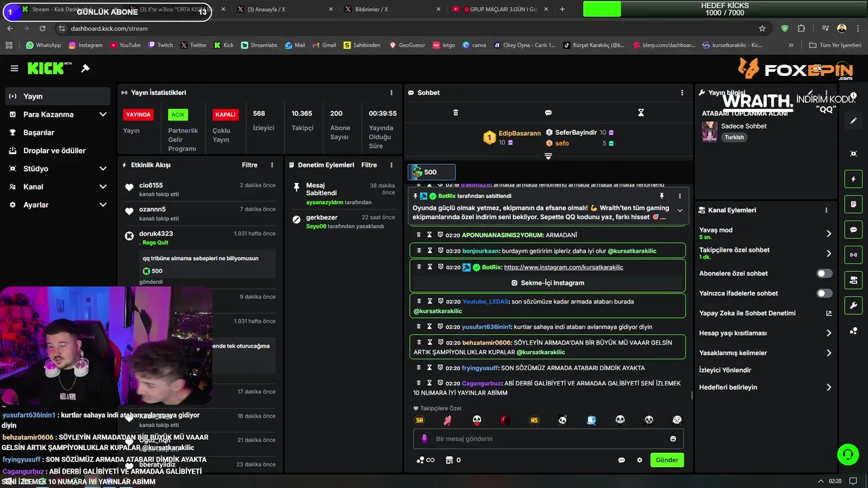
Task: Open external link icon for Yapay Zeka ile Sohbet Denetimi
Action: 829,313
